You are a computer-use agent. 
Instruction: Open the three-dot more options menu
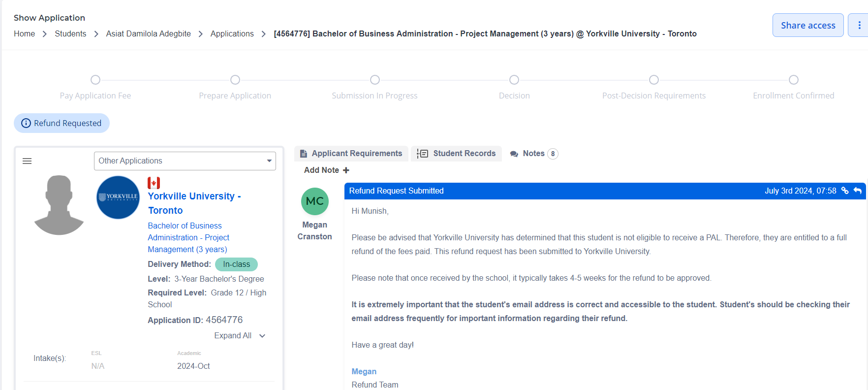tap(859, 25)
